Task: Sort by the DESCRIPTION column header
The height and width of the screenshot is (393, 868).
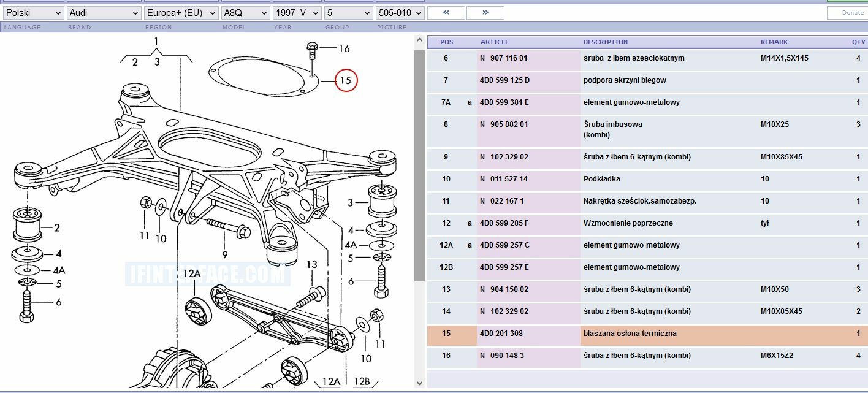Action: (606, 42)
